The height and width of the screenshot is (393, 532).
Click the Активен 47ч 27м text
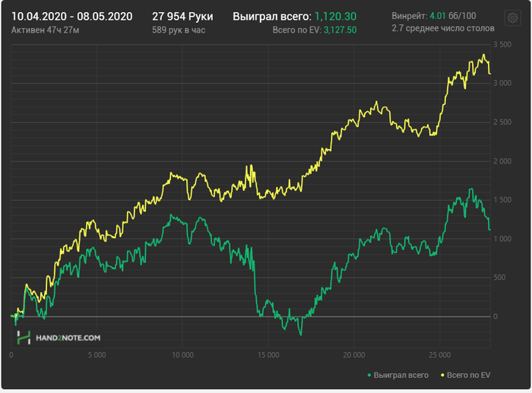point(45,30)
